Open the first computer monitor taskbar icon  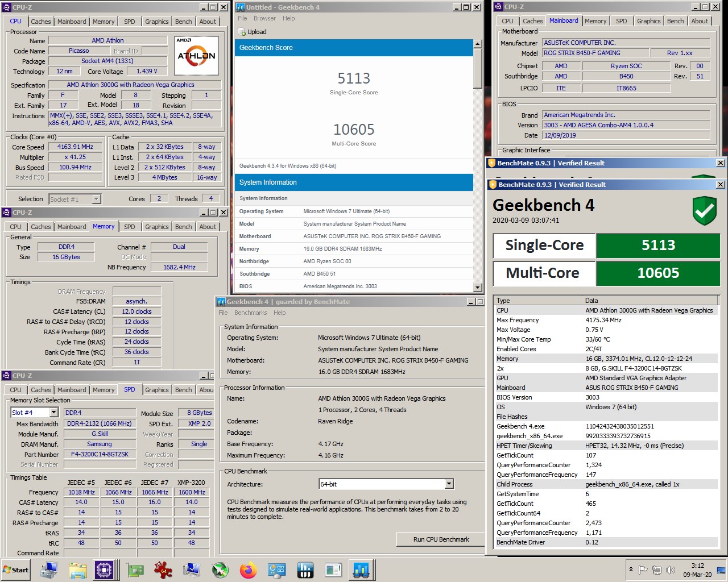click(x=49, y=569)
